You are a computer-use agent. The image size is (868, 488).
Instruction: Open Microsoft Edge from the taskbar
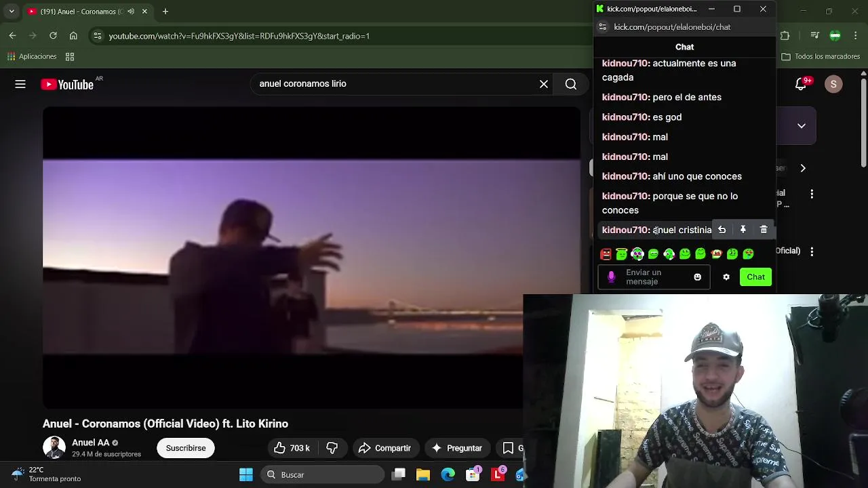[x=448, y=475]
